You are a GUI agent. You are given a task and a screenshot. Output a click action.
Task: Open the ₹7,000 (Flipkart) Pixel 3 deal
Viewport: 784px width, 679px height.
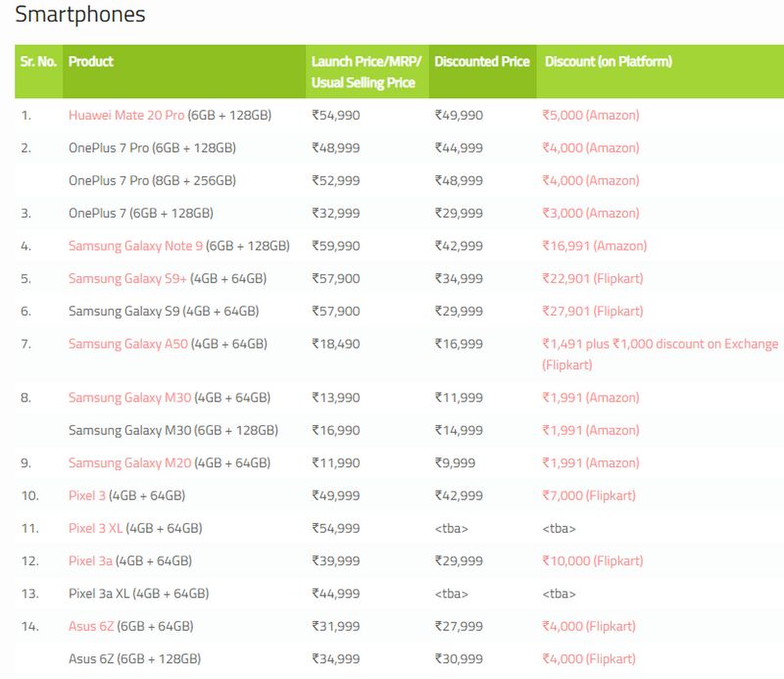tap(588, 496)
